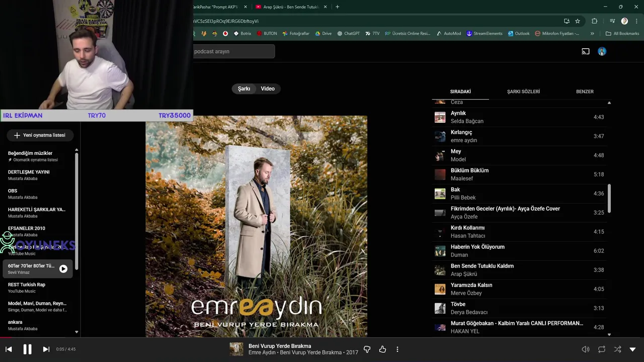
Task: Open the SIRADAKİ tab
Action: 460,92
